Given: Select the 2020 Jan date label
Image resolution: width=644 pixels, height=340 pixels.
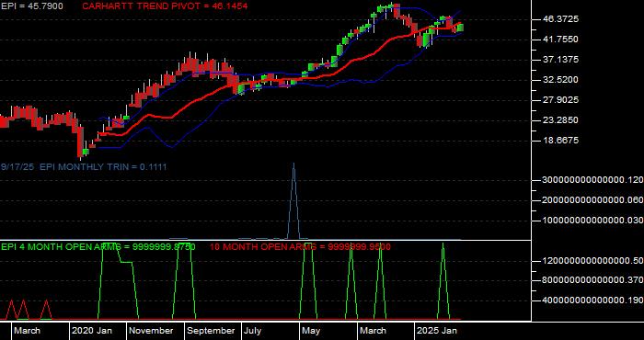Looking at the screenshot, I should pos(92,331).
